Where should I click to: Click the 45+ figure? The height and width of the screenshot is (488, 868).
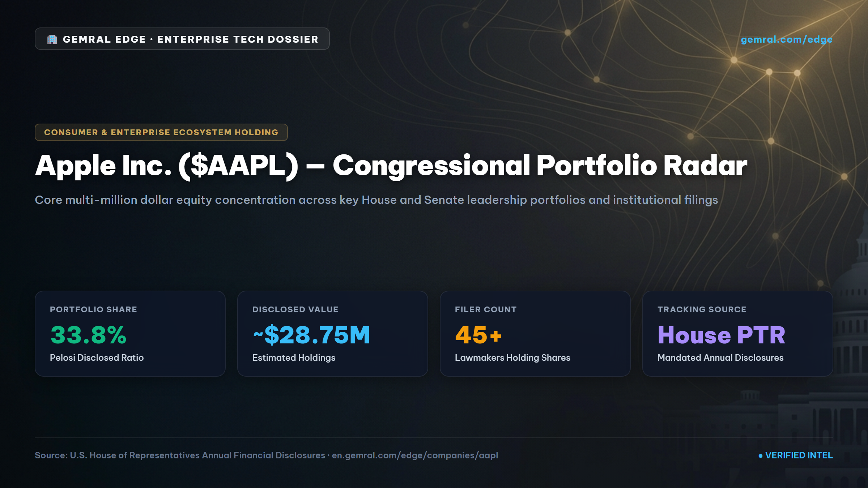pyautogui.click(x=478, y=335)
